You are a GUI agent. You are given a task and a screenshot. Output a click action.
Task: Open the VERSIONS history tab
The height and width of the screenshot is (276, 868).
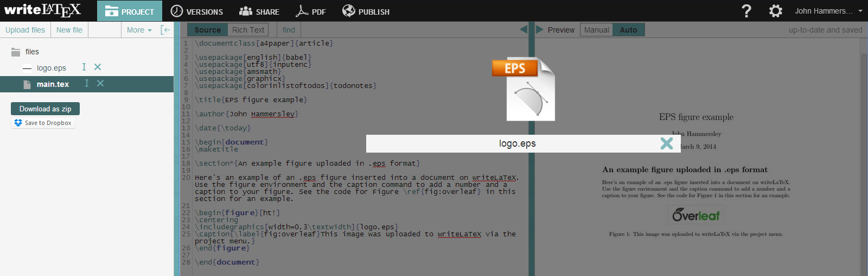coord(196,11)
